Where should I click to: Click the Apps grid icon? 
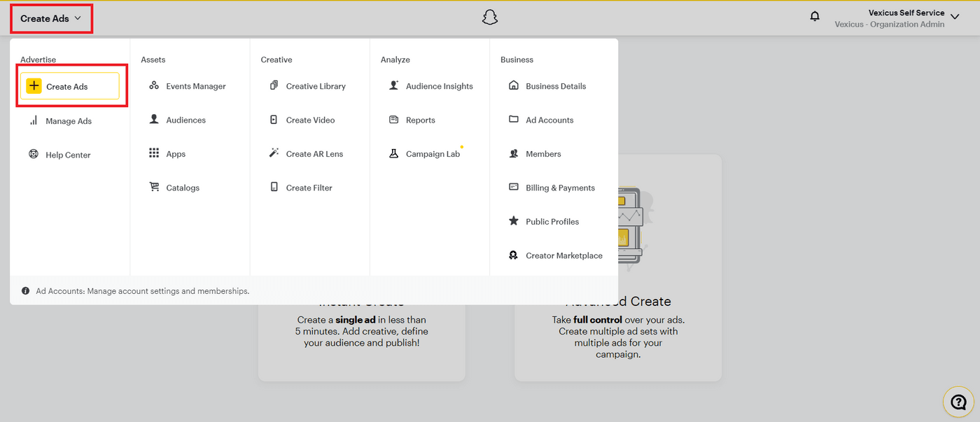[154, 153]
